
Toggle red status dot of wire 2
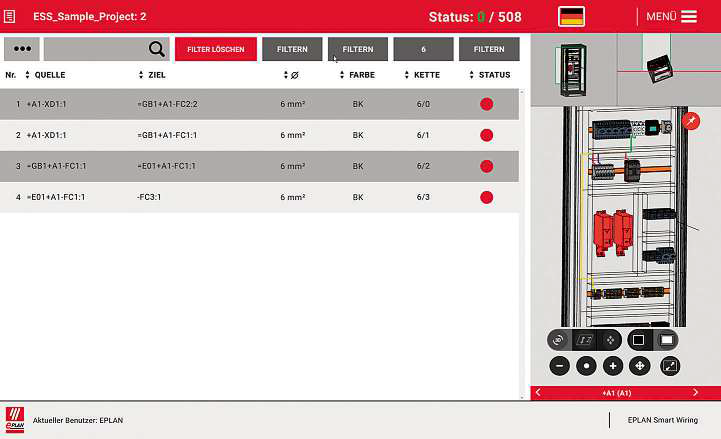[x=486, y=135]
